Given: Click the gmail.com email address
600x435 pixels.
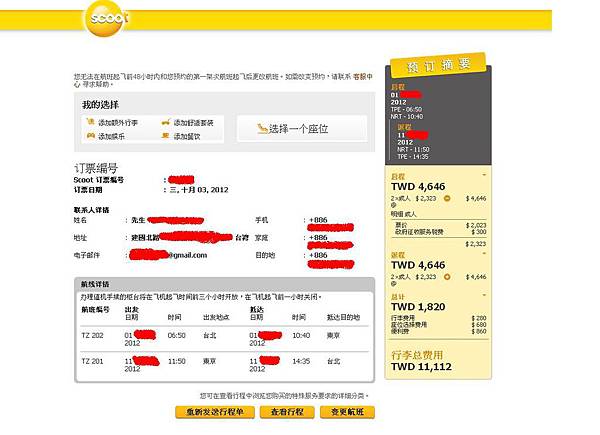Looking at the screenshot, I should [169, 255].
